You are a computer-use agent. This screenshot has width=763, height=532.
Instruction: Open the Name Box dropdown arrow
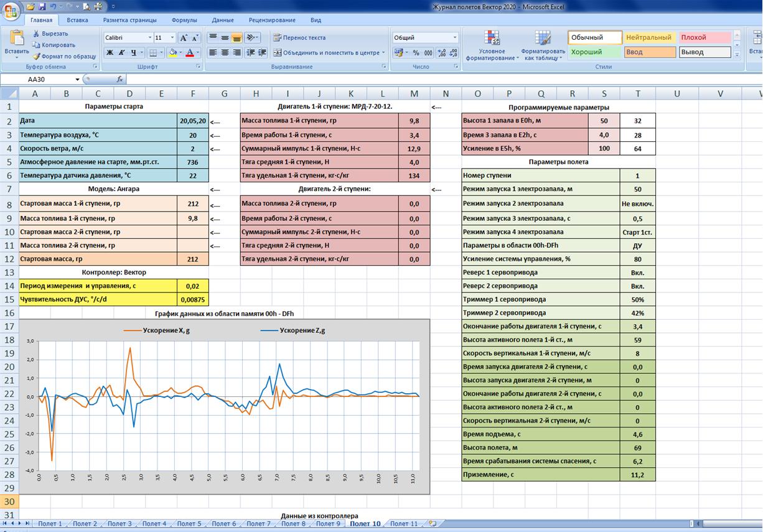pyautogui.click(x=78, y=80)
